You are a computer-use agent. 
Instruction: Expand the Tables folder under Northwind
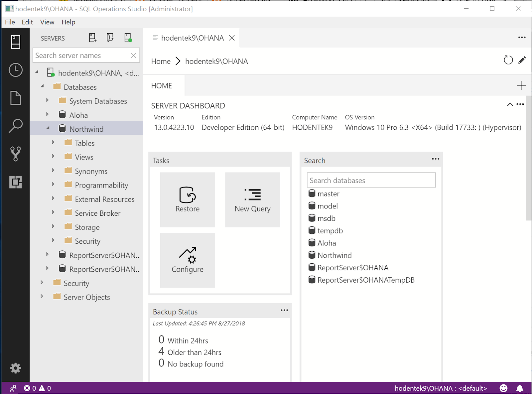click(53, 142)
